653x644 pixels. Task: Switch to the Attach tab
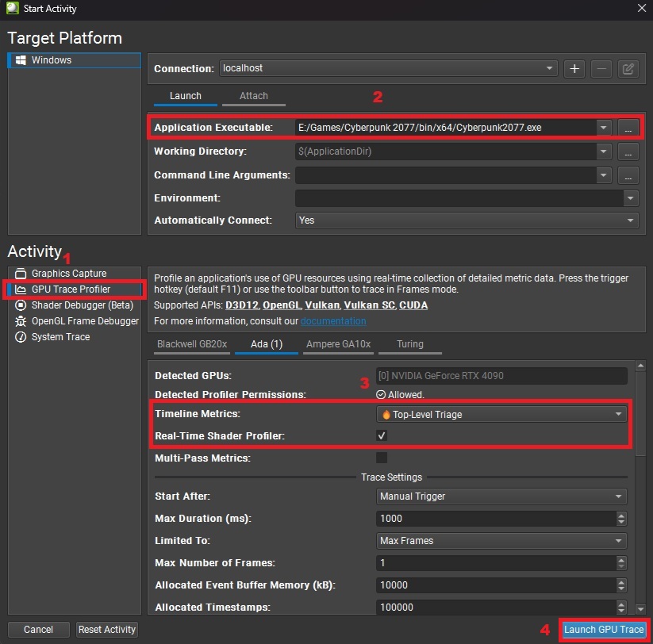coord(253,96)
